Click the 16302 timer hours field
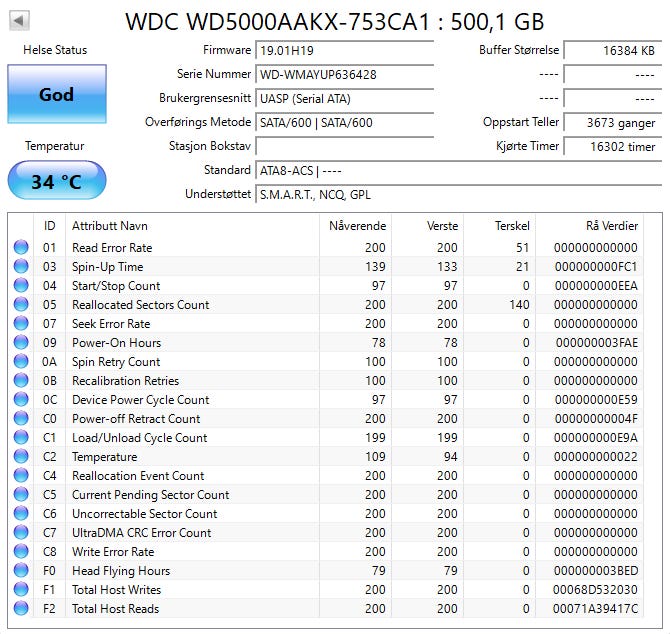670x634 pixels. tap(613, 146)
